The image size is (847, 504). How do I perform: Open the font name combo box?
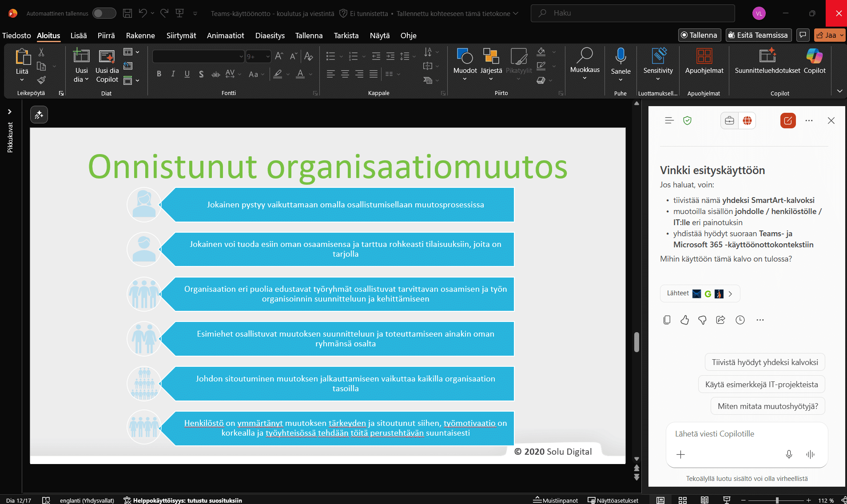pyautogui.click(x=198, y=56)
